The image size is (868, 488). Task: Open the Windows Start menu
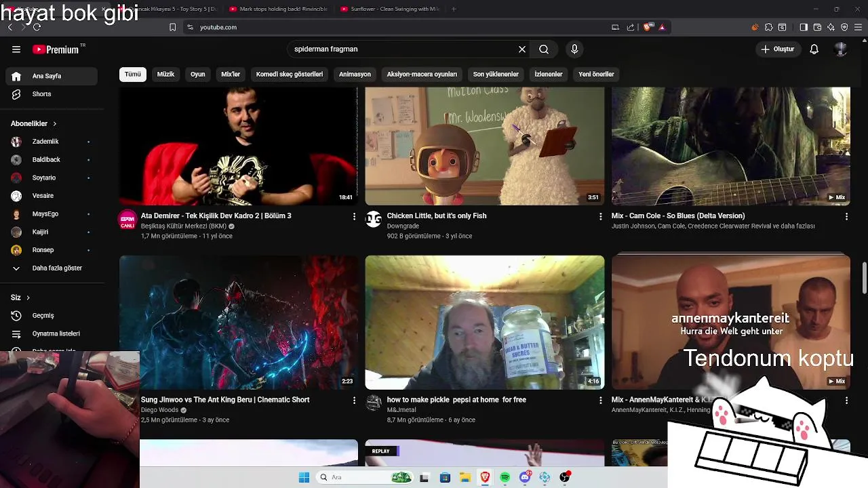point(304,478)
